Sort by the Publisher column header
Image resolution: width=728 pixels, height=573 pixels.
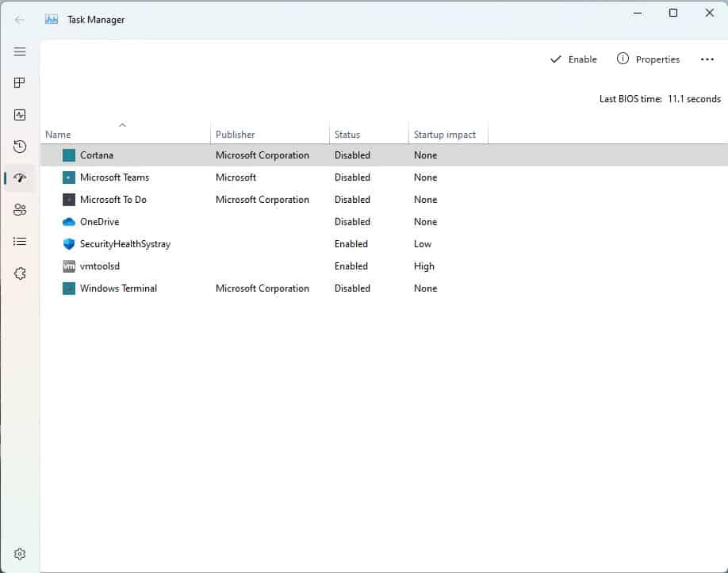pos(235,134)
